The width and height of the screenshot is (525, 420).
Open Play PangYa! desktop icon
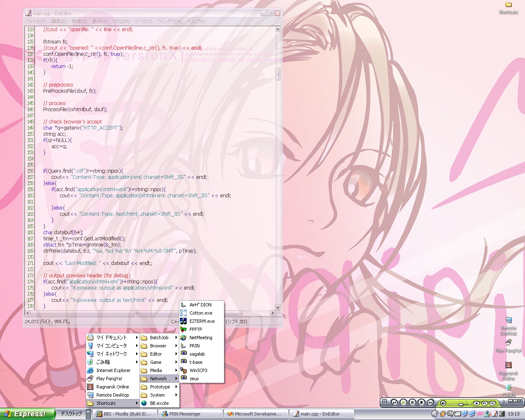coord(508,343)
